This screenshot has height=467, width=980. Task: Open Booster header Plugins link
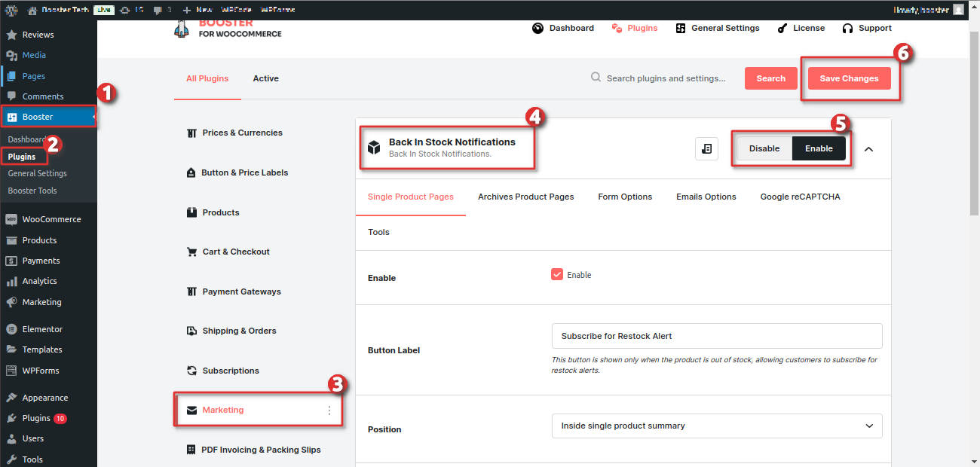click(x=635, y=28)
